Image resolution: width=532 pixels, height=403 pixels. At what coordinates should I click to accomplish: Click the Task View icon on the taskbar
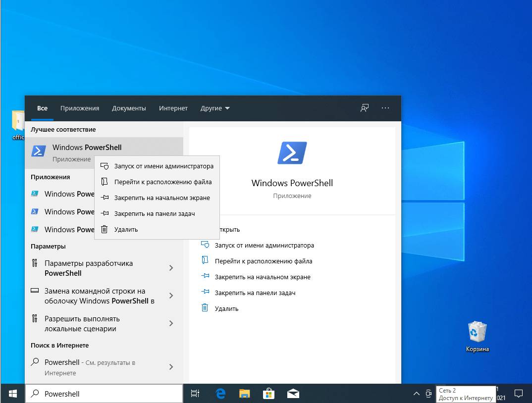pyautogui.click(x=195, y=393)
